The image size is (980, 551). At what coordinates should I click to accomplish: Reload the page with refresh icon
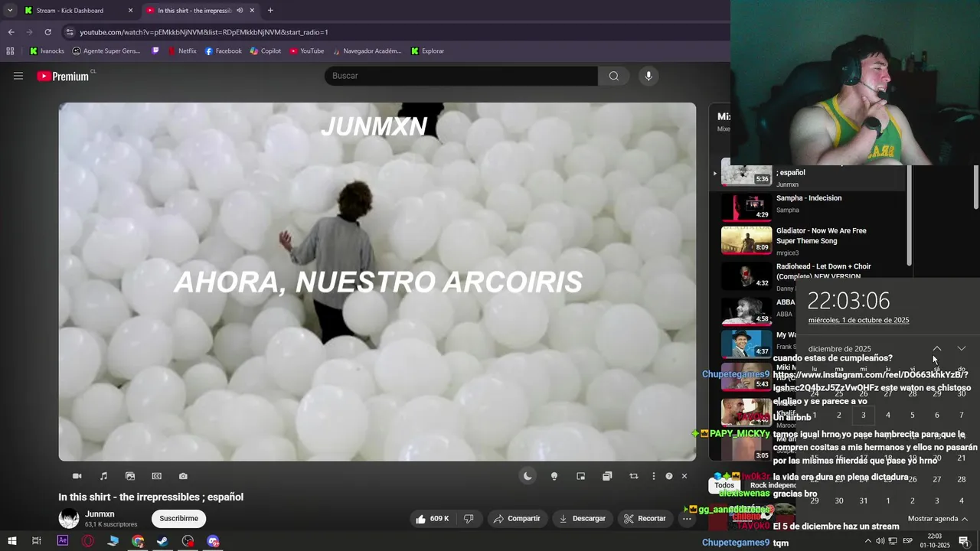(x=47, y=32)
